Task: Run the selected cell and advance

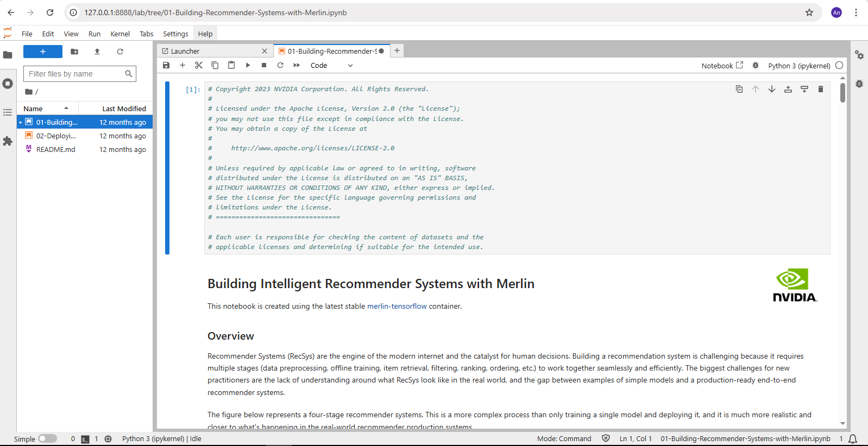Action: [248, 65]
